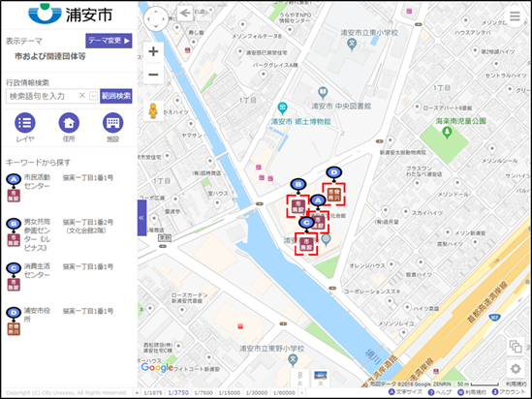Click the Google logo on the map
This screenshot has height=399, width=532.
[157, 367]
